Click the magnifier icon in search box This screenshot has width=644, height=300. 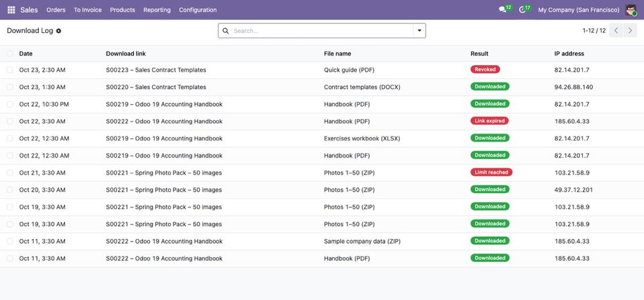(x=225, y=31)
